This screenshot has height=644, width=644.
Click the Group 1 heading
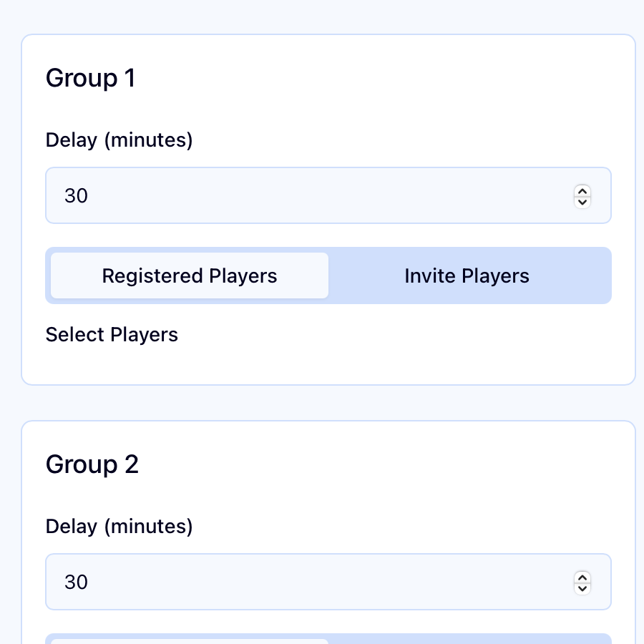[91, 78]
